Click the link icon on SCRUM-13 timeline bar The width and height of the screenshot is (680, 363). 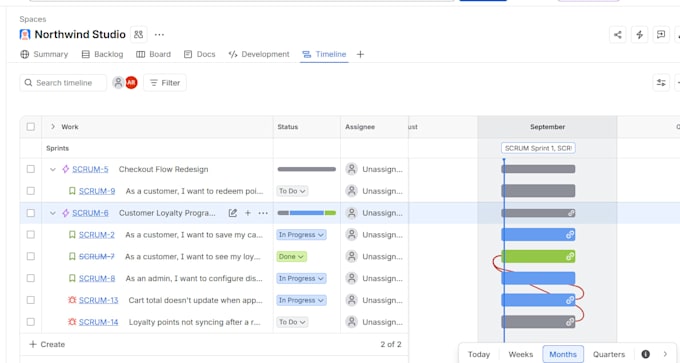pos(569,300)
